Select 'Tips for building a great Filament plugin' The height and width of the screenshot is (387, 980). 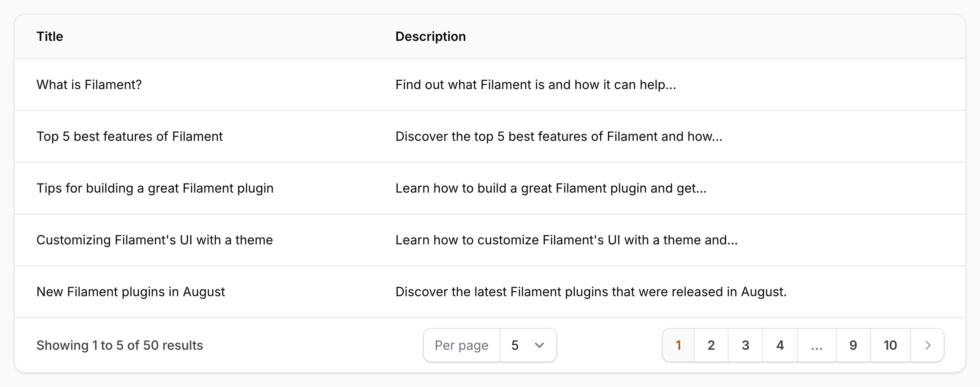(490, 188)
